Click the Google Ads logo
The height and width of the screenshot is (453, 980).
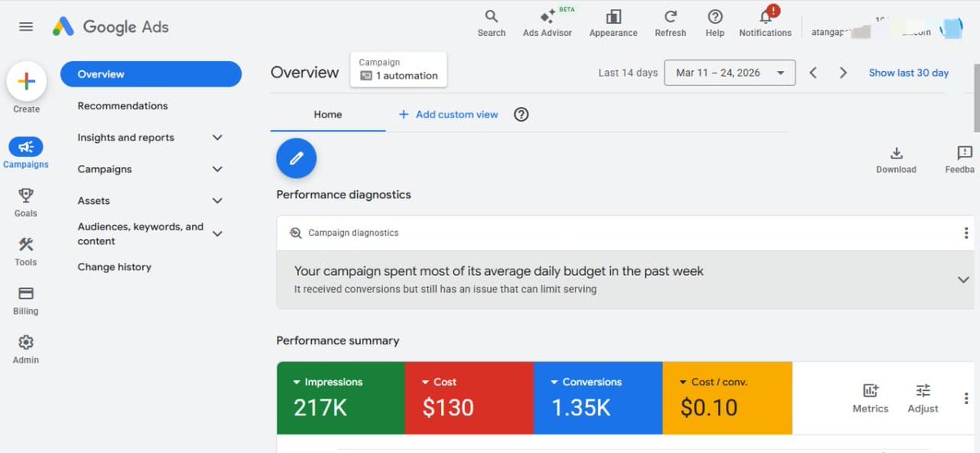pos(110,27)
